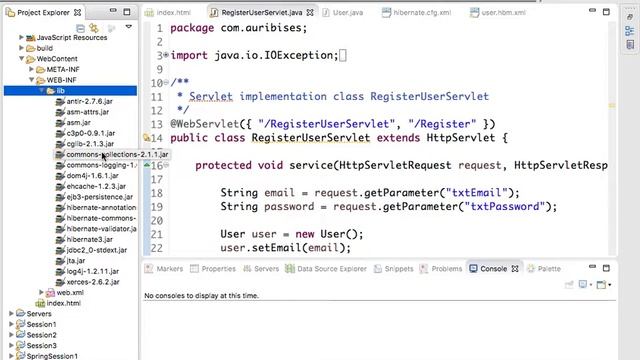Expand the build folder
The height and width of the screenshot is (360, 640).
[21, 48]
